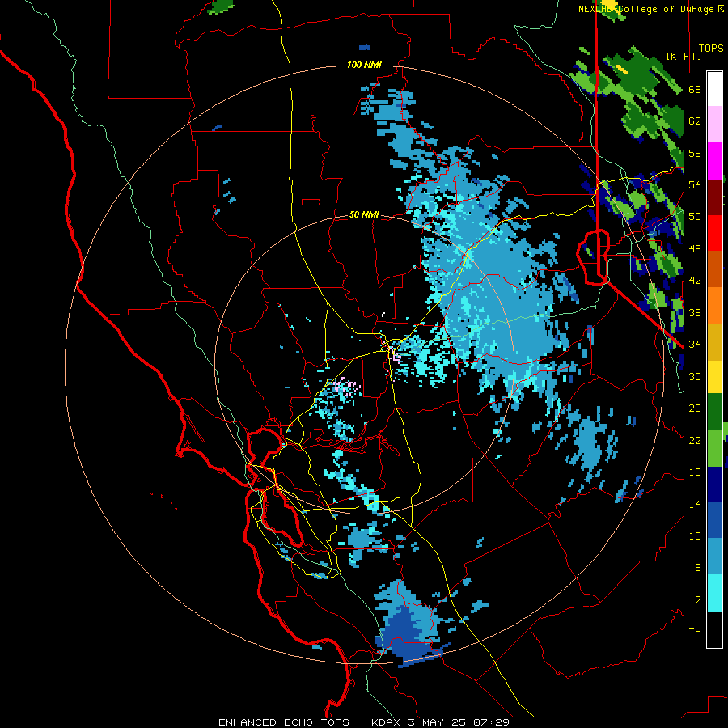
Task: Click the legend value '46'
Action: pos(695,249)
